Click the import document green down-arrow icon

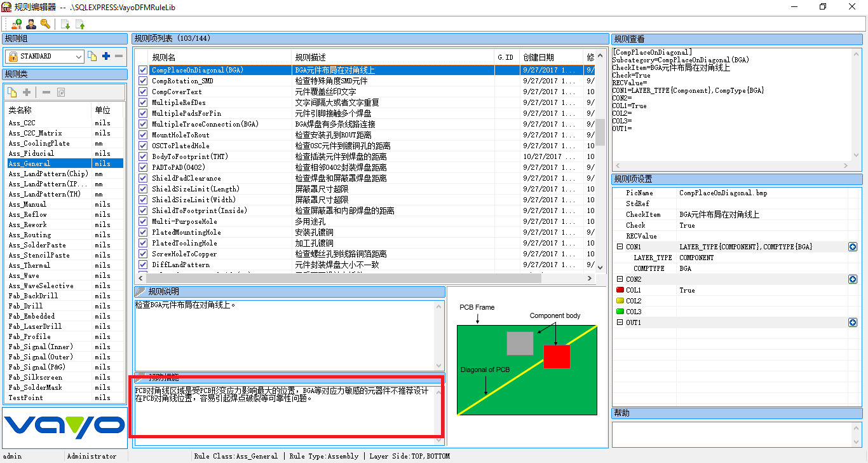tap(65, 24)
